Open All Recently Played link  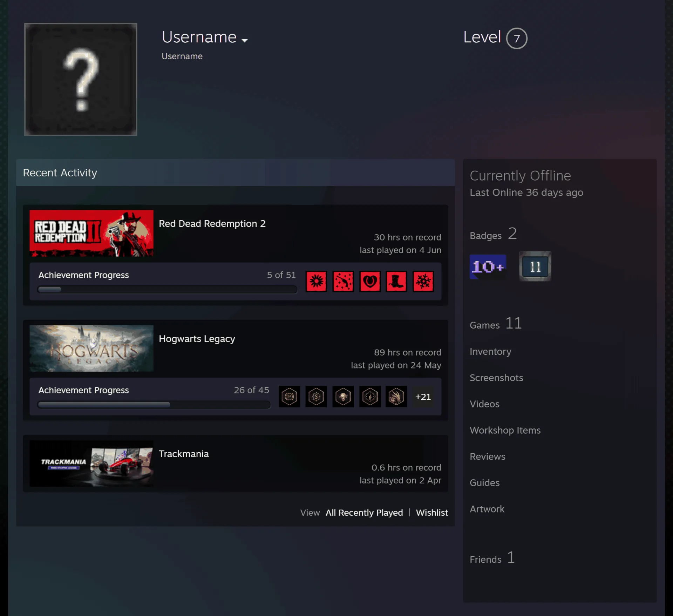[364, 513]
